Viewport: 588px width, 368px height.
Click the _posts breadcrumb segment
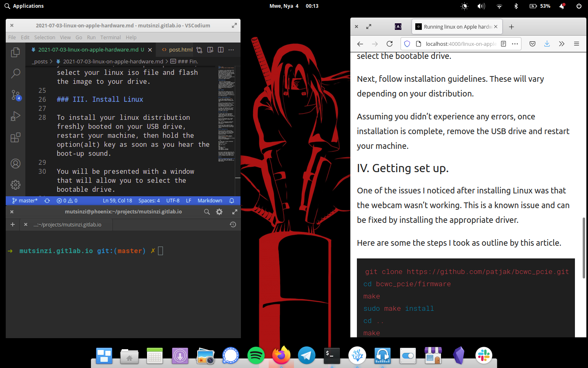pos(40,61)
